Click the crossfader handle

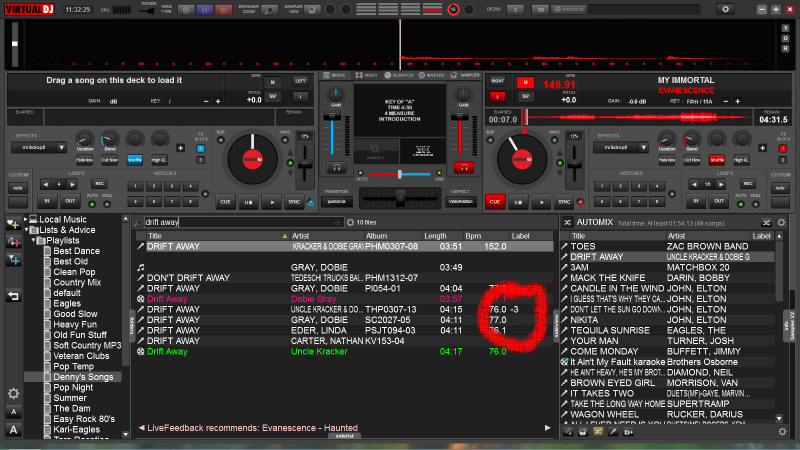pos(400,198)
